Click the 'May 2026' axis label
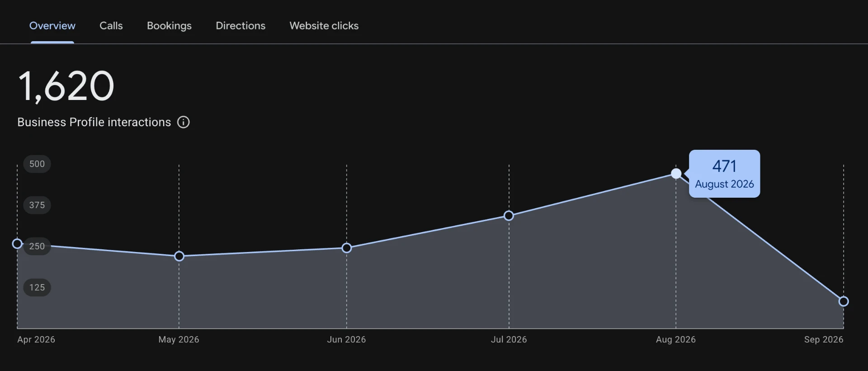Screen dimensions: 868x371 tap(179, 339)
